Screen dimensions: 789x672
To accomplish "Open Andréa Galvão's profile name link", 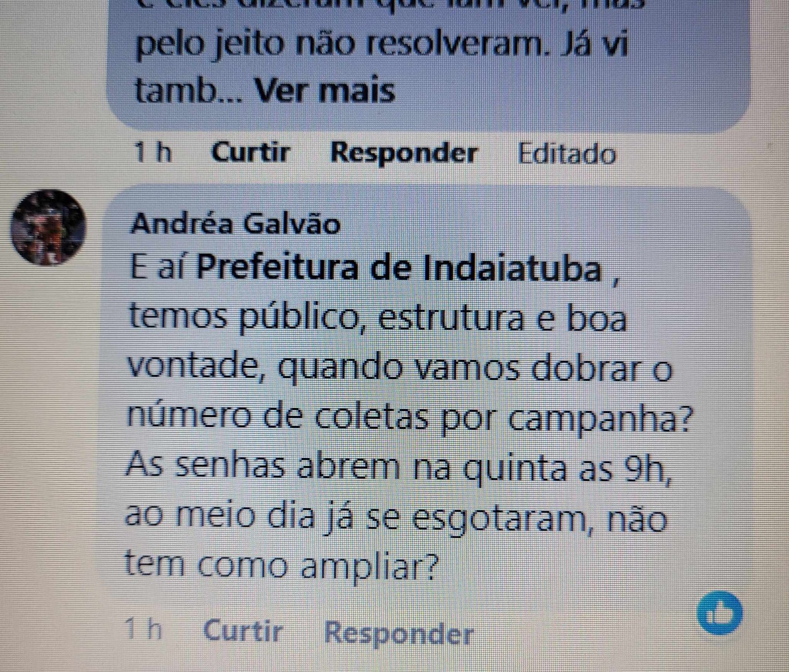I will tap(236, 224).
